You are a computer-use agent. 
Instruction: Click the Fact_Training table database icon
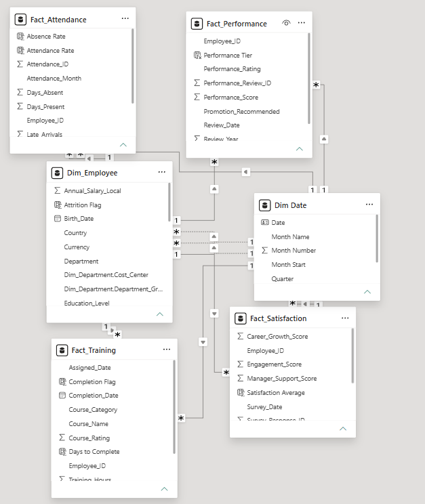pos(62,350)
